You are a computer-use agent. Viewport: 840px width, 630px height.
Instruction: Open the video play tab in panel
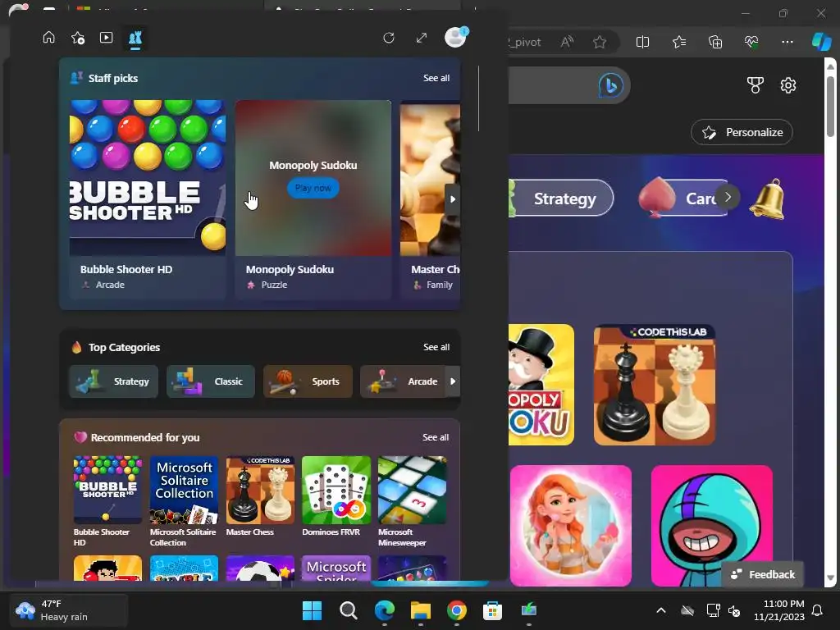(106, 38)
